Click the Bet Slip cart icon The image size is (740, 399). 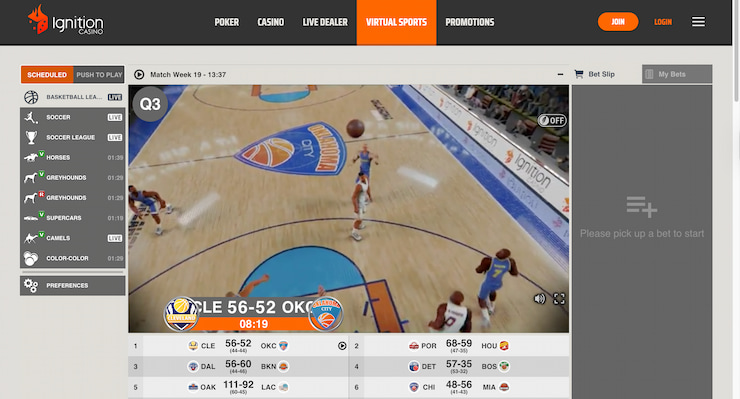(x=579, y=74)
